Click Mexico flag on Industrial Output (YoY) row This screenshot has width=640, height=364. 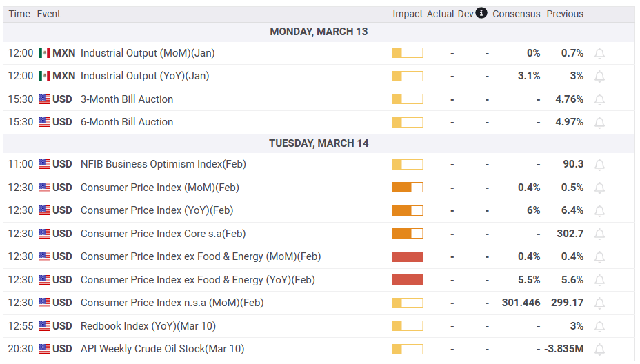(45, 76)
